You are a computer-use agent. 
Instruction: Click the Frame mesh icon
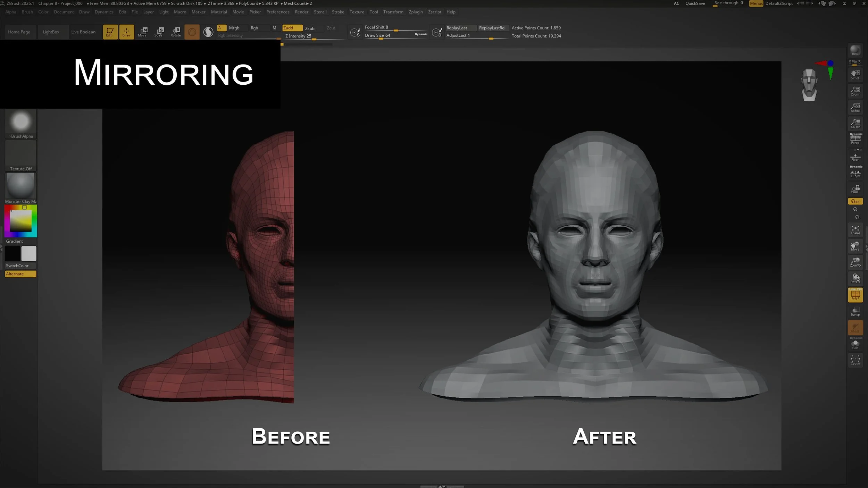pyautogui.click(x=855, y=229)
